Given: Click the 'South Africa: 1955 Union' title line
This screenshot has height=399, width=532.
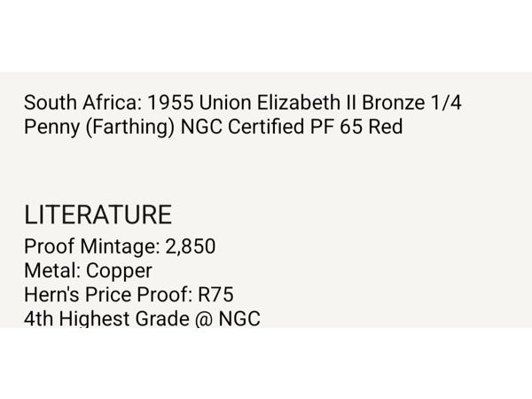Looking at the screenshot, I should tap(243, 102).
